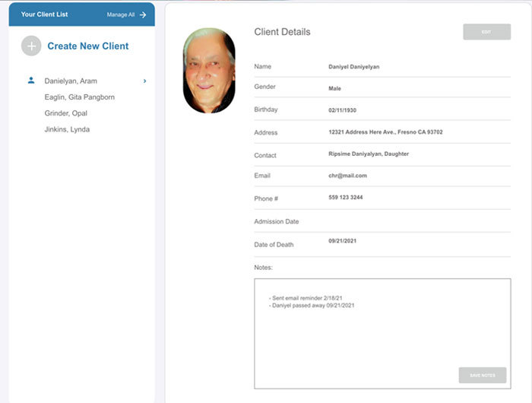Click the Email field label

(x=262, y=176)
